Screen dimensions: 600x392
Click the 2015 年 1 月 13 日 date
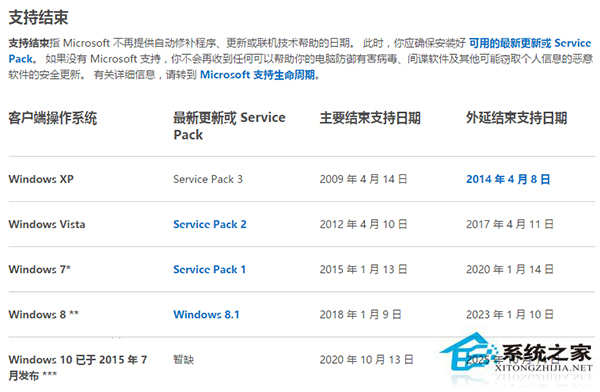(x=364, y=270)
